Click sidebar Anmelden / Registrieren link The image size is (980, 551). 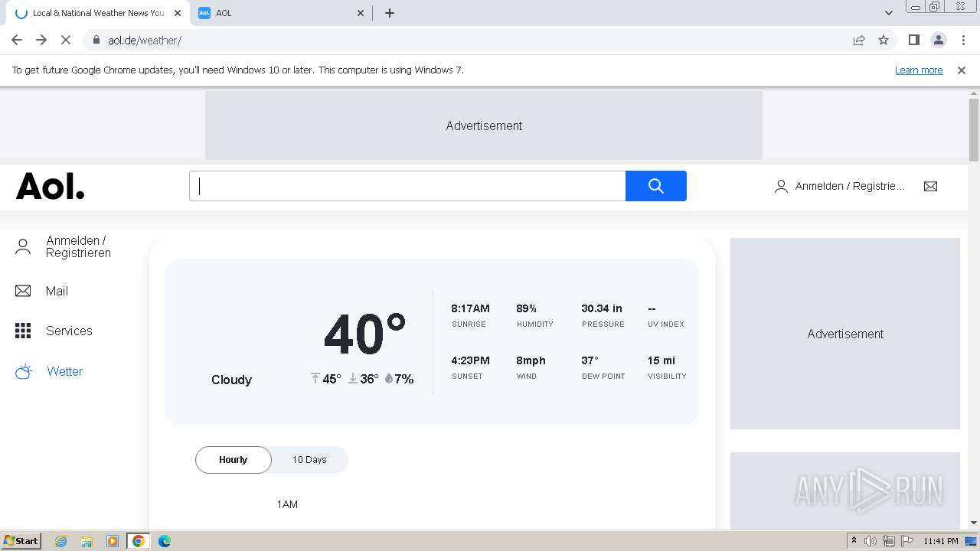pos(78,246)
